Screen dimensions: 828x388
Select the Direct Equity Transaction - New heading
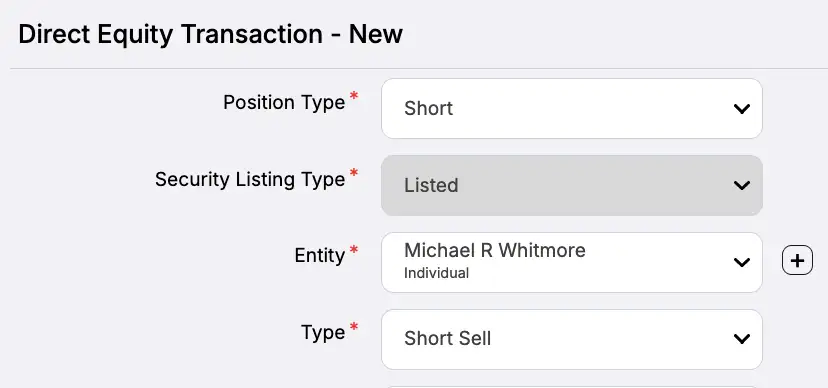click(x=210, y=34)
